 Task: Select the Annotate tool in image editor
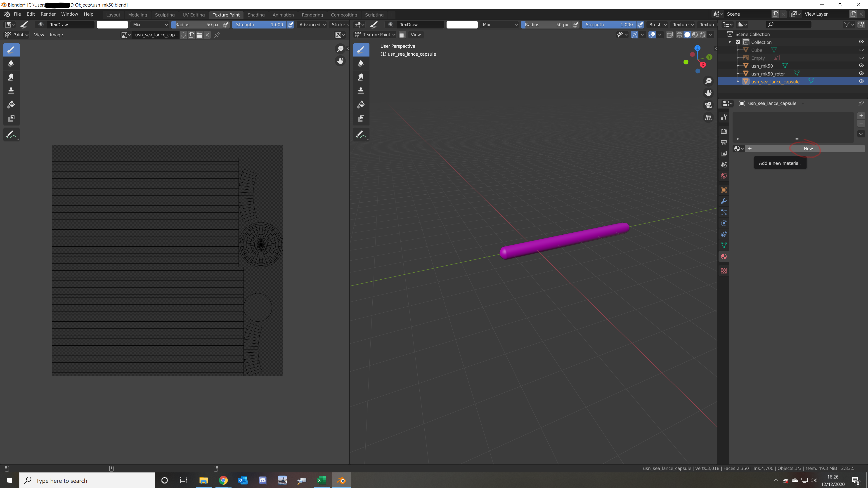[x=11, y=135]
